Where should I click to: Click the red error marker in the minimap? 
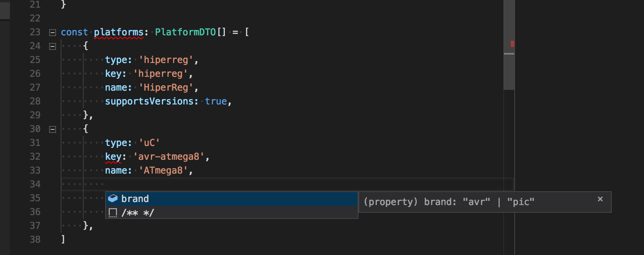(x=512, y=44)
